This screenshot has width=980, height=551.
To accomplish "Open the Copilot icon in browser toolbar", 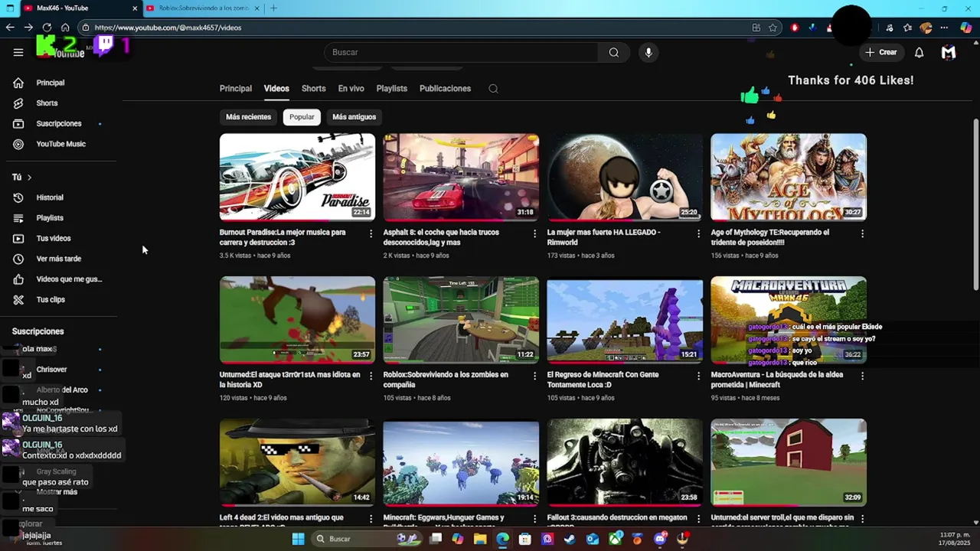I will [966, 28].
